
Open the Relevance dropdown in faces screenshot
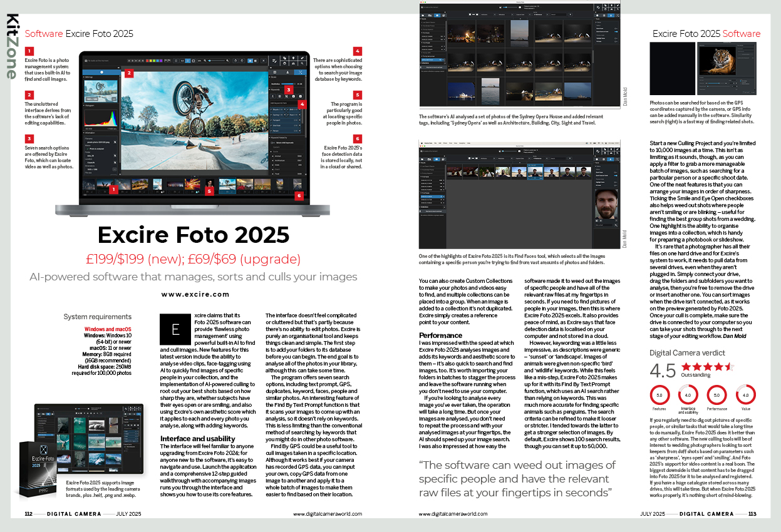pyautogui.click(x=541, y=158)
